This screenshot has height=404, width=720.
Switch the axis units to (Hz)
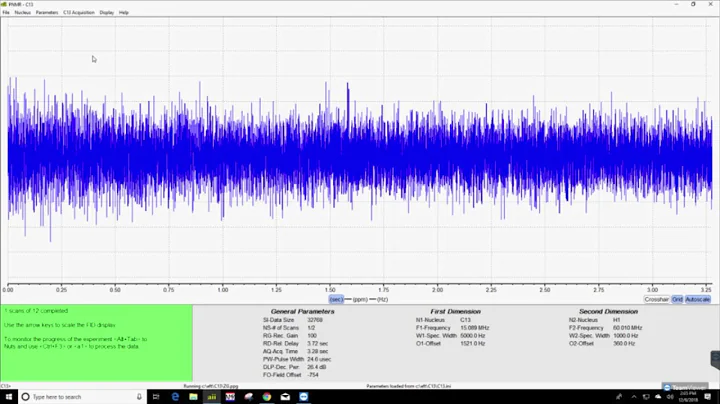(x=382, y=299)
